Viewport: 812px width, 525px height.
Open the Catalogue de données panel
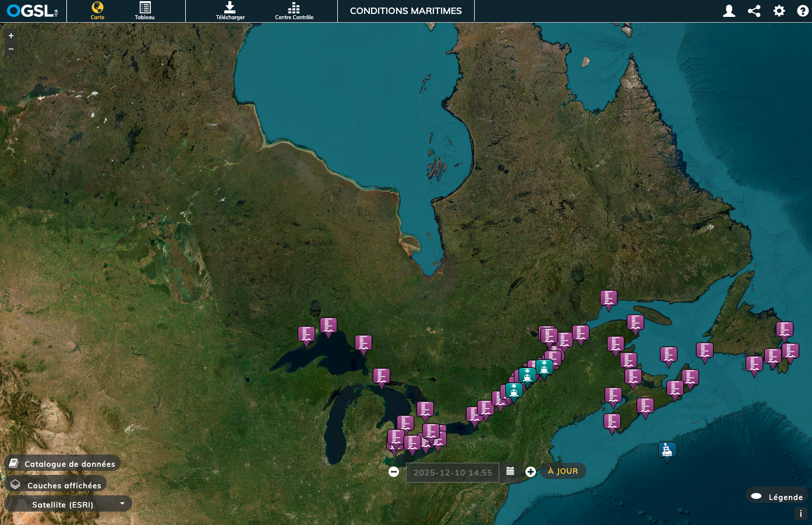[x=63, y=464]
